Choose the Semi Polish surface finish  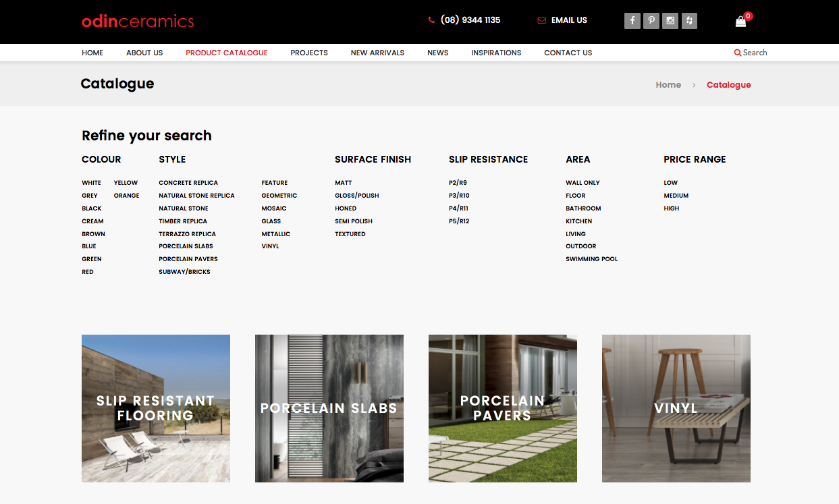tap(354, 221)
